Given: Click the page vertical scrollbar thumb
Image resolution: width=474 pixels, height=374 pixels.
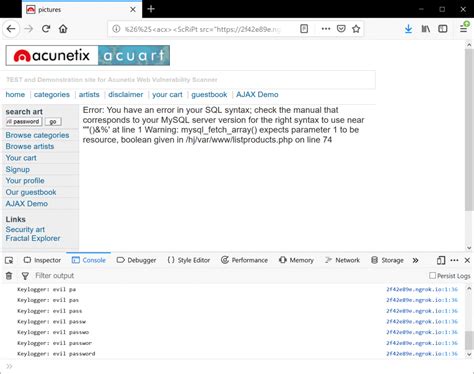Looking at the screenshot, I should pos(469,130).
